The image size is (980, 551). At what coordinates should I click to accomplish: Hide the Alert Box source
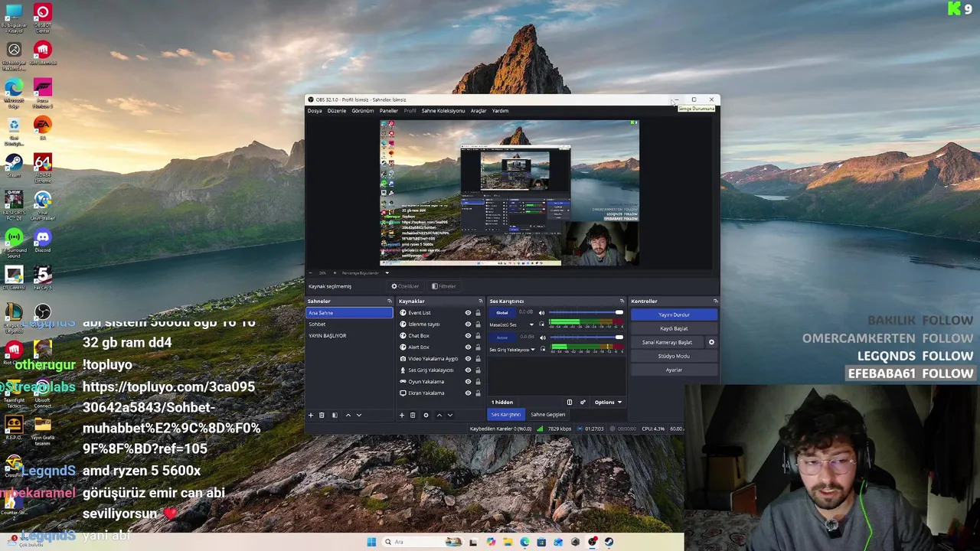[468, 347]
